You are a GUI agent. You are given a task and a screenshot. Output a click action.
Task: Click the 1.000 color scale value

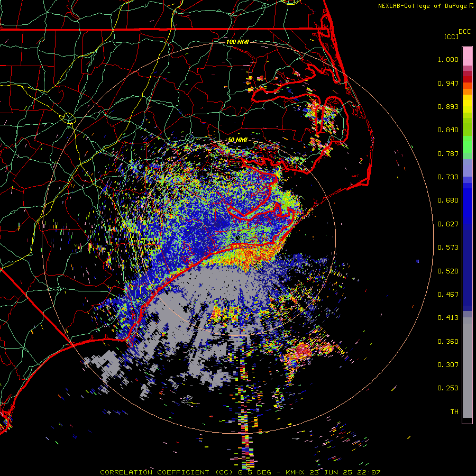click(448, 59)
